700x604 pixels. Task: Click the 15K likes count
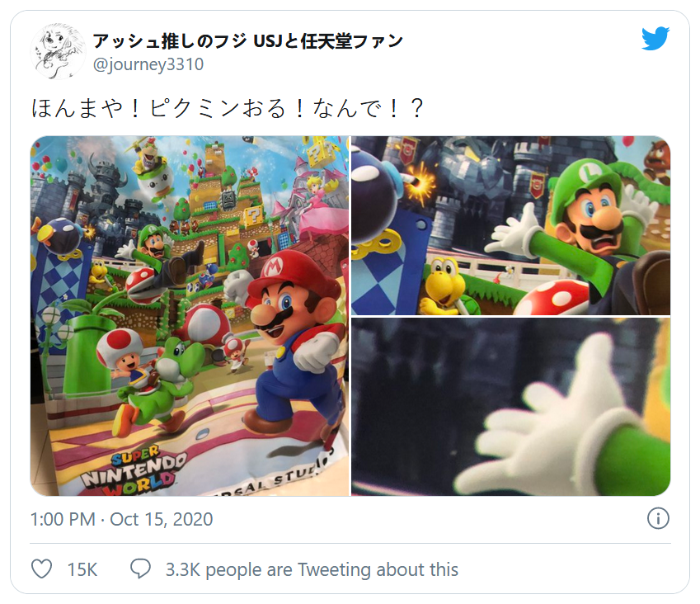(x=82, y=569)
